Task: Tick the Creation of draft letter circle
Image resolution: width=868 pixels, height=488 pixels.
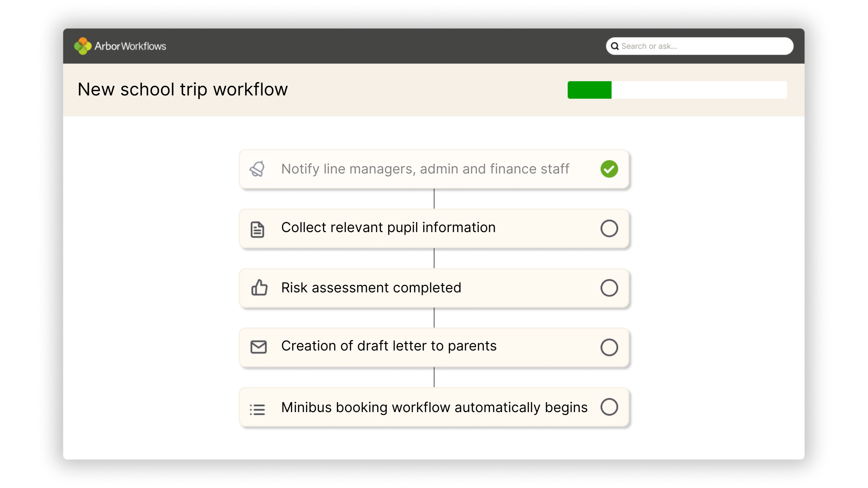Action: 609,347
